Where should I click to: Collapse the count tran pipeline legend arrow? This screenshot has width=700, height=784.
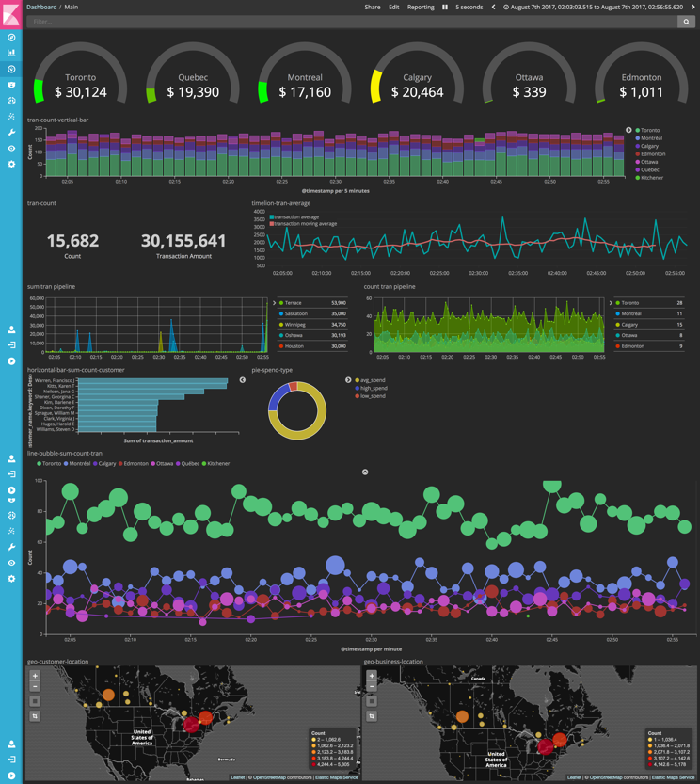(x=611, y=303)
